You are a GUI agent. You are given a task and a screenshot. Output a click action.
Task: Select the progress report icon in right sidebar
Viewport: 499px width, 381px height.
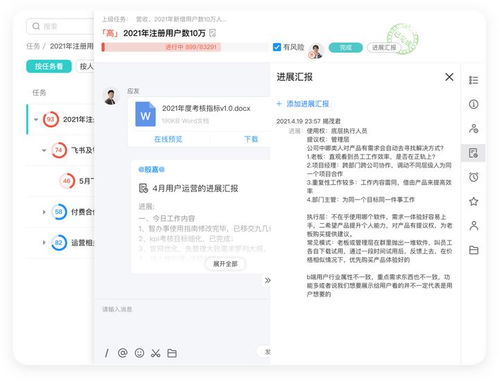pyautogui.click(x=473, y=153)
